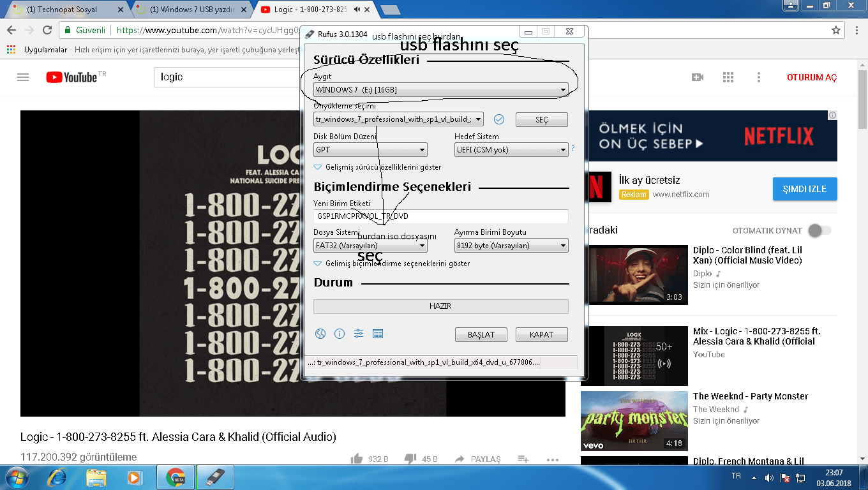Open YouTube settings three-dot menu
The height and width of the screenshot is (490, 868).
(759, 77)
